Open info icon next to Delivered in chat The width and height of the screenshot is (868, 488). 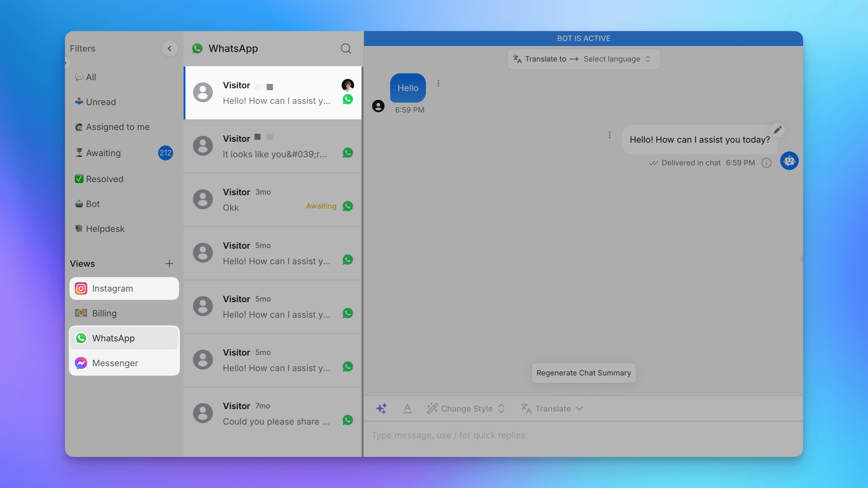click(766, 163)
